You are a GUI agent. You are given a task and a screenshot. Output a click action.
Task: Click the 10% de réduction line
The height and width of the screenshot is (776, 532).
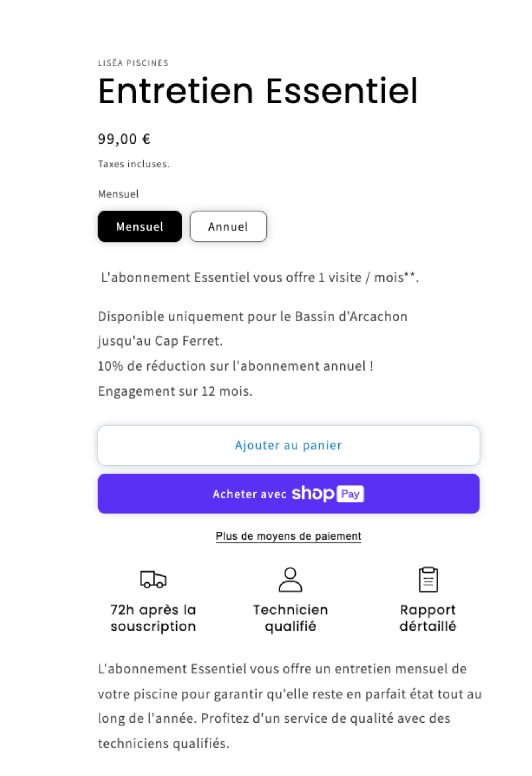236,366
